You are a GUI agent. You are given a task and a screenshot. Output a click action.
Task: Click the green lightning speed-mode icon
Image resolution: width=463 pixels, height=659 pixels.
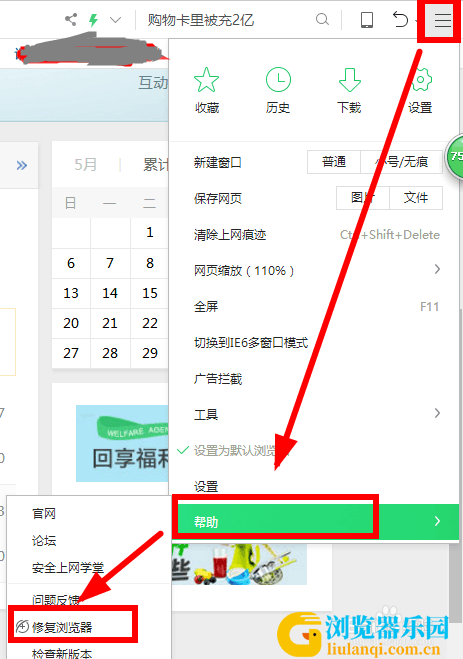tap(93, 20)
